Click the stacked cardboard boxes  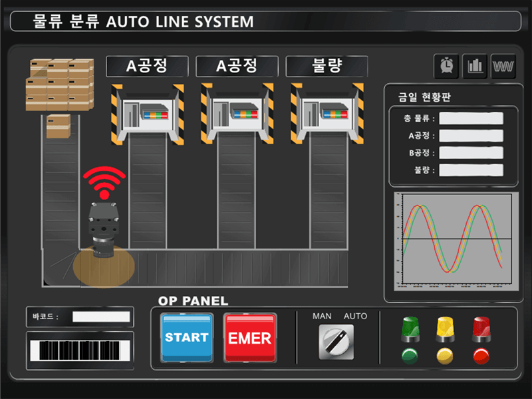(x=60, y=84)
